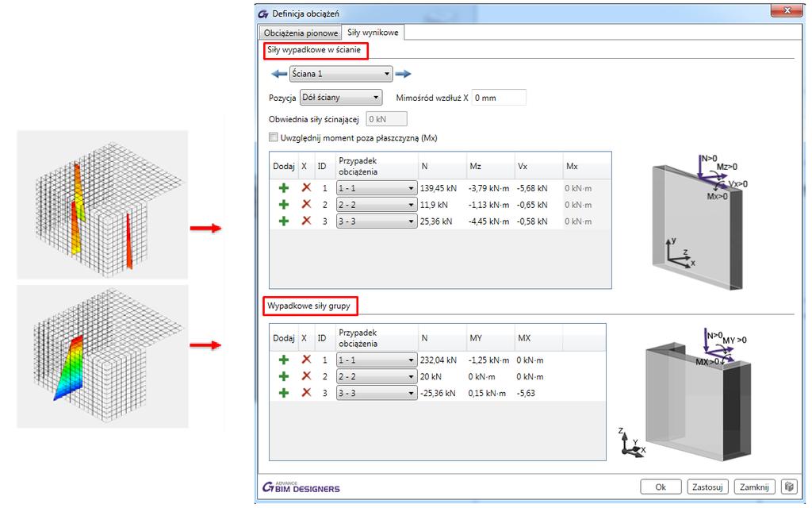The width and height of the screenshot is (812, 508).
Task: Click Vx value -0,58 kN
Action: pyautogui.click(x=532, y=221)
